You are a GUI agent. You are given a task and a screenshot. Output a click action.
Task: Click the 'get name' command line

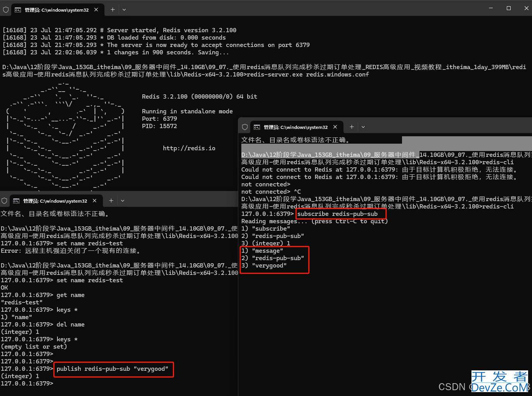click(43, 295)
